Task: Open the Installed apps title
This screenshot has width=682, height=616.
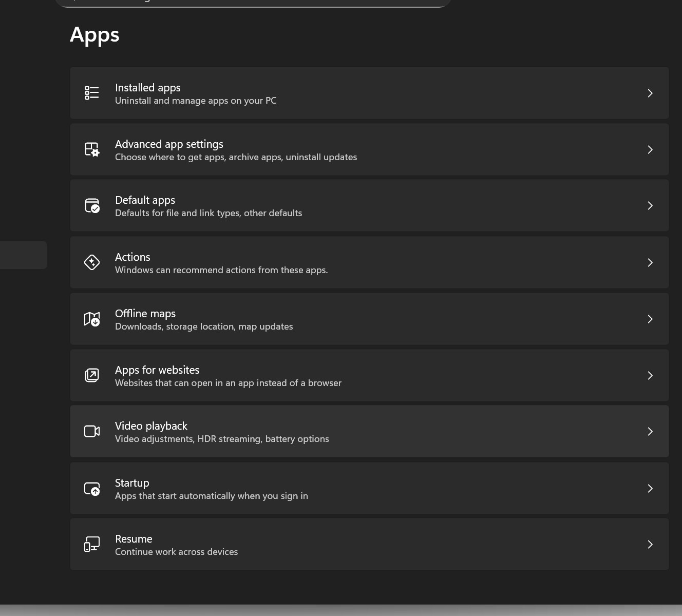Action: [148, 88]
